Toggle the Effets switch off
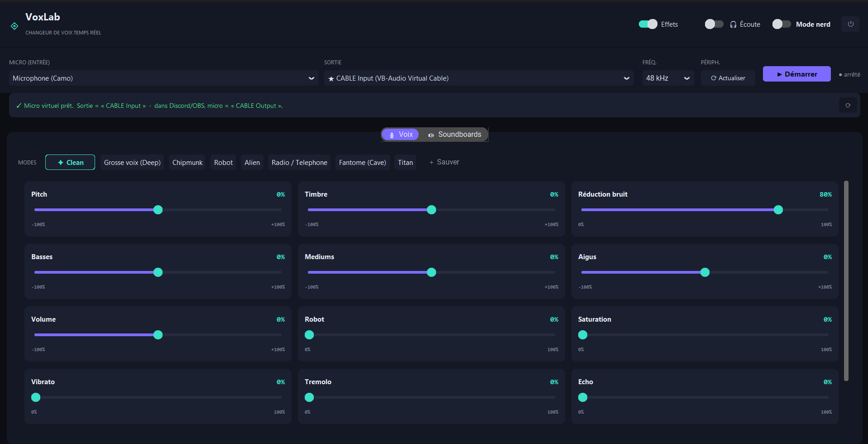The height and width of the screenshot is (444, 868). click(648, 24)
